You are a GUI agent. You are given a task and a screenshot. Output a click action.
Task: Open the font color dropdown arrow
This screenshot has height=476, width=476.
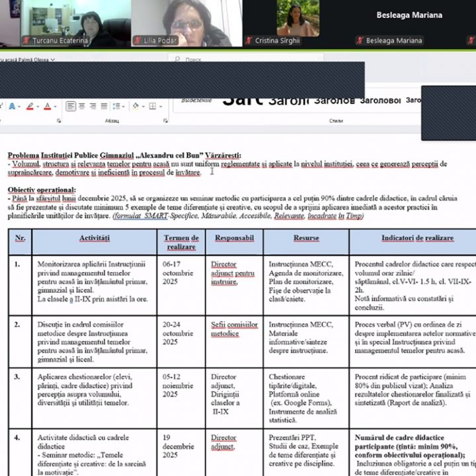55,106
